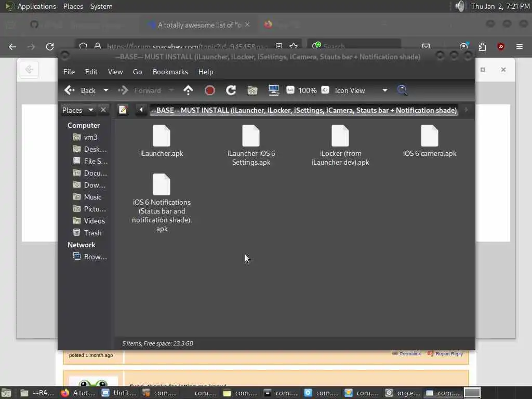Viewport: 532px width, 399px height.
Task: Open Documents in sidebar
Action: coord(90,173)
